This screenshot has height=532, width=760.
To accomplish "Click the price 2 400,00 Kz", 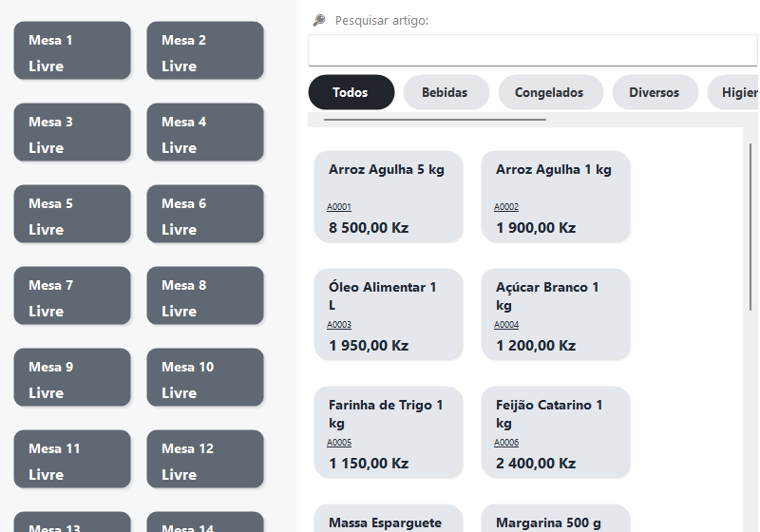I will click(536, 464).
